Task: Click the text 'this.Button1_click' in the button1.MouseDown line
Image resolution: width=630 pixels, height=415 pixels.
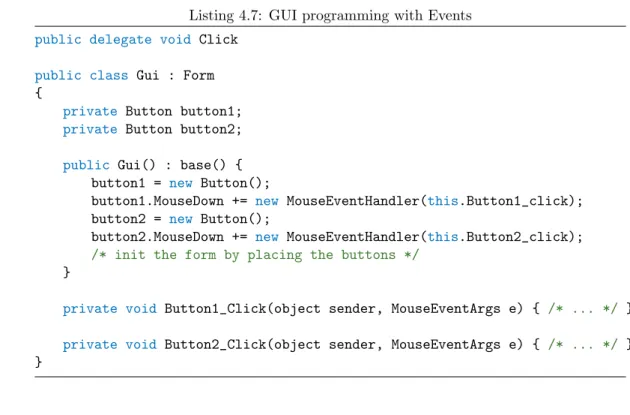Action: (x=498, y=201)
